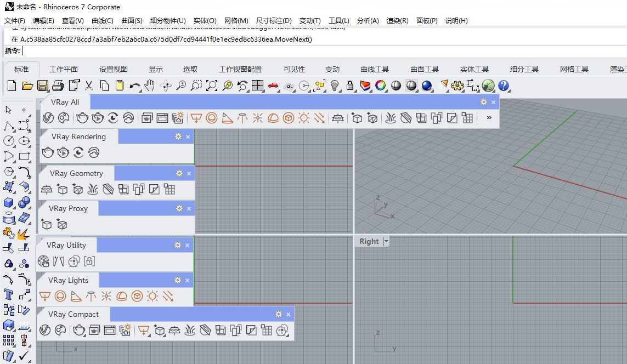Click the Infinite plane icon in VRay Geometry
The image size is (627, 364).
pyautogui.click(x=47, y=189)
